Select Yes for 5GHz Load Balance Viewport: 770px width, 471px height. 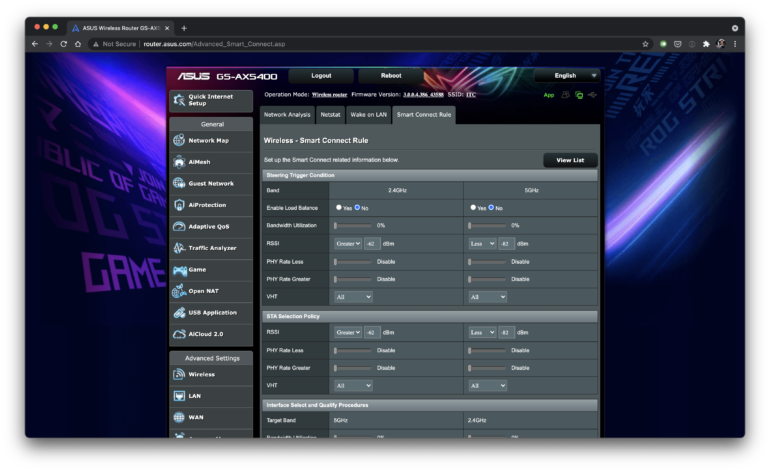[473, 207]
